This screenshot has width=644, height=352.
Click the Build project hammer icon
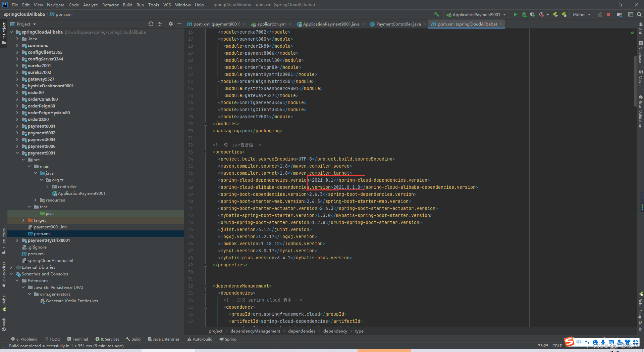(436, 14)
